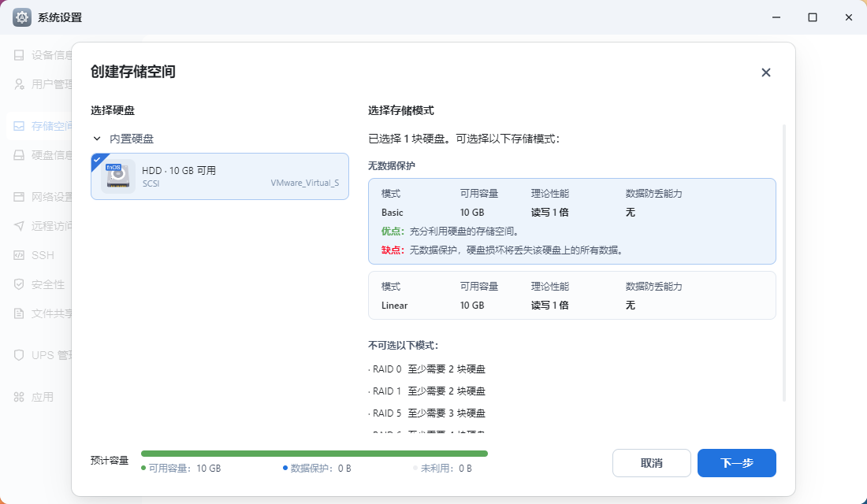Click the network settings icon

[19, 197]
